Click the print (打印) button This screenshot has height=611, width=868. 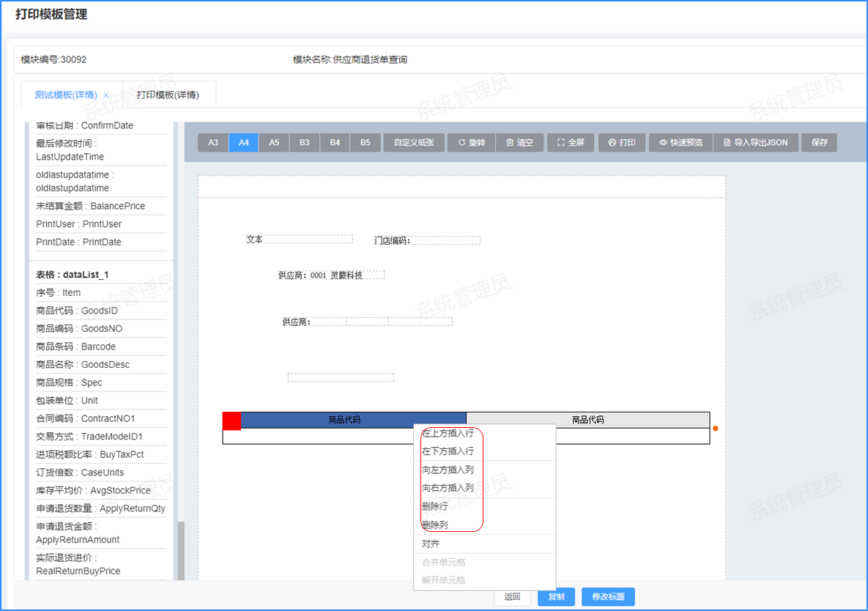point(622,143)
